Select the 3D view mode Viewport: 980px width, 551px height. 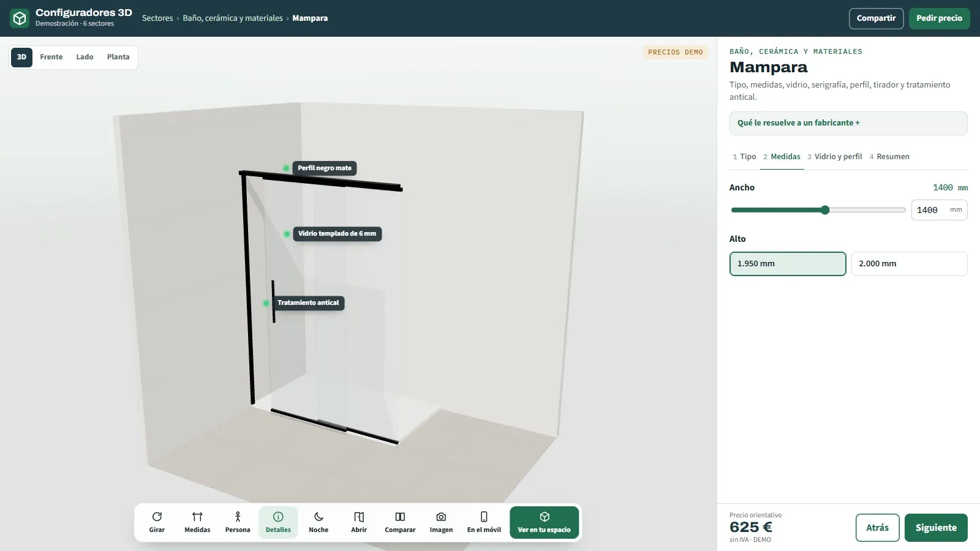pos(21,57)
